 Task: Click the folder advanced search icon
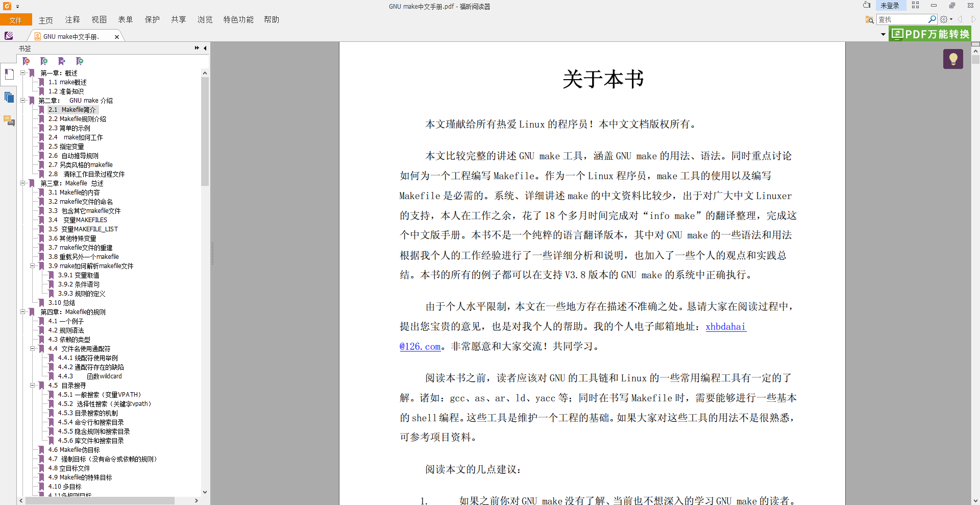[x=869, y=19]
